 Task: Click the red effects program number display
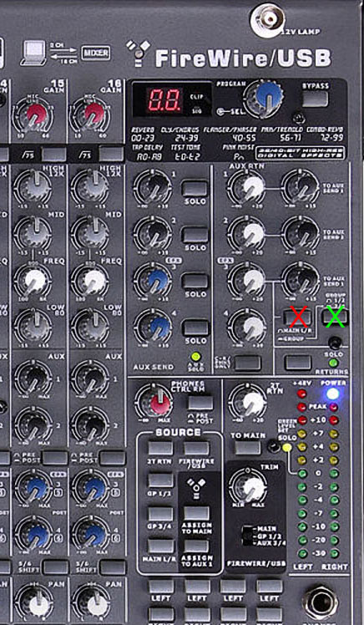164,99
